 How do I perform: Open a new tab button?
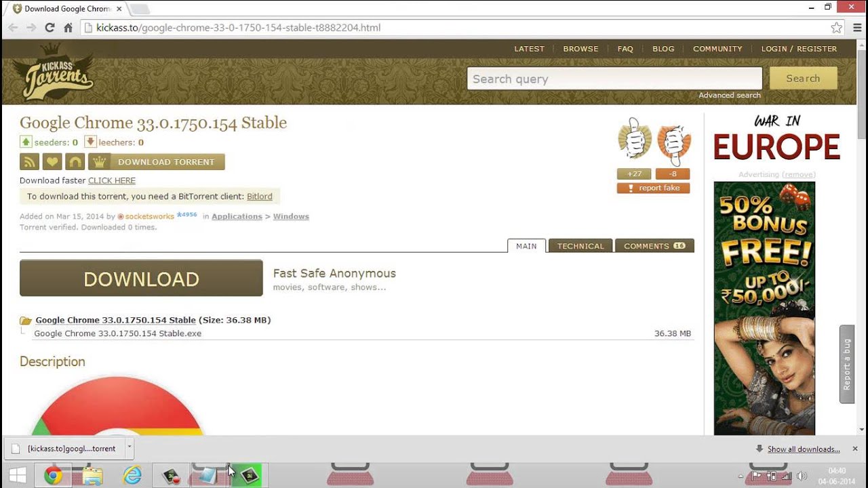point(139,9)
